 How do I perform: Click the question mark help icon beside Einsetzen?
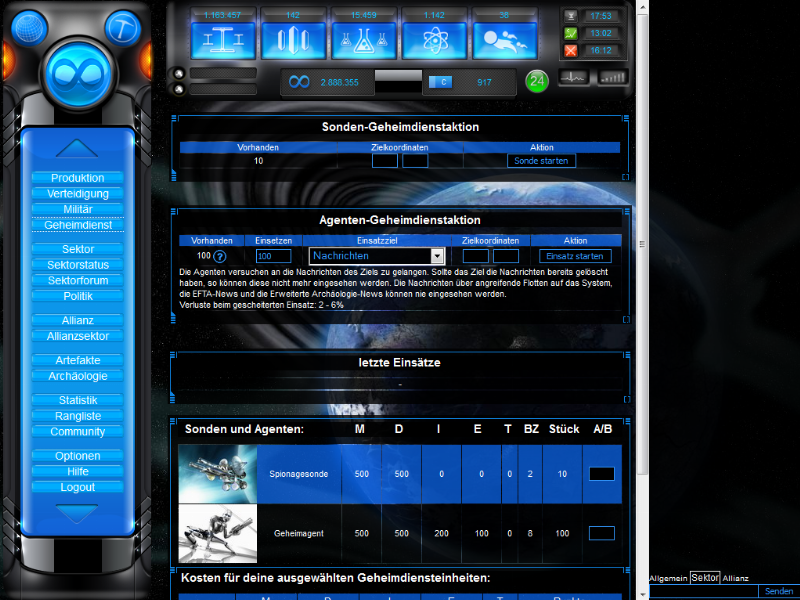pos(220,256)
